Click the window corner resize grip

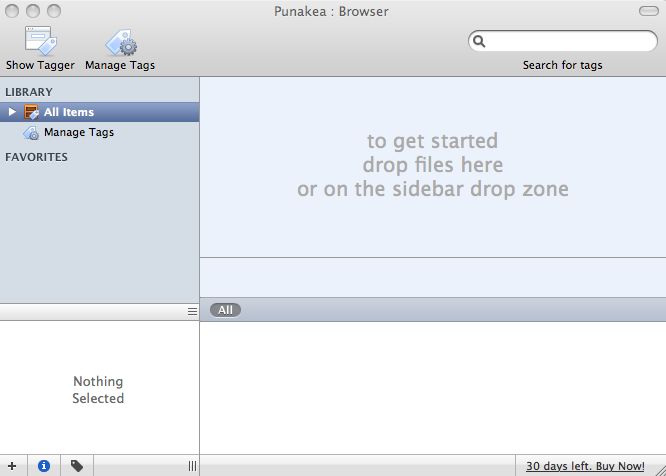(x=660, y=470)
